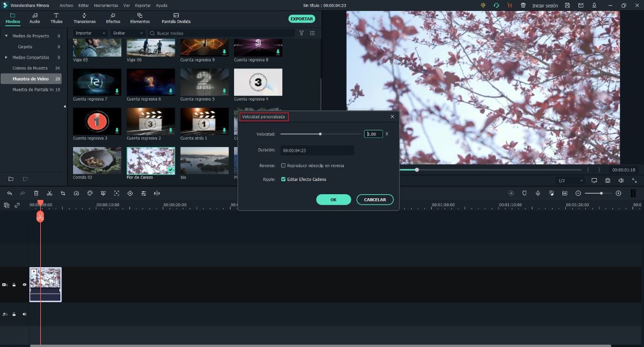Viewport: 644px width, 347px height.
Task: Collapse the Medios de Proyecto tree
Action: point(6,36)
